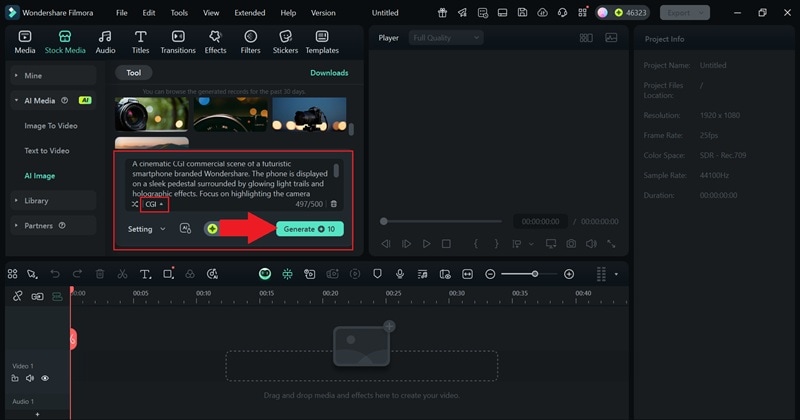The width and height of the screenshot is (800, 420).
Task: Click the cloud upload icon
Action: coord(542,13)
